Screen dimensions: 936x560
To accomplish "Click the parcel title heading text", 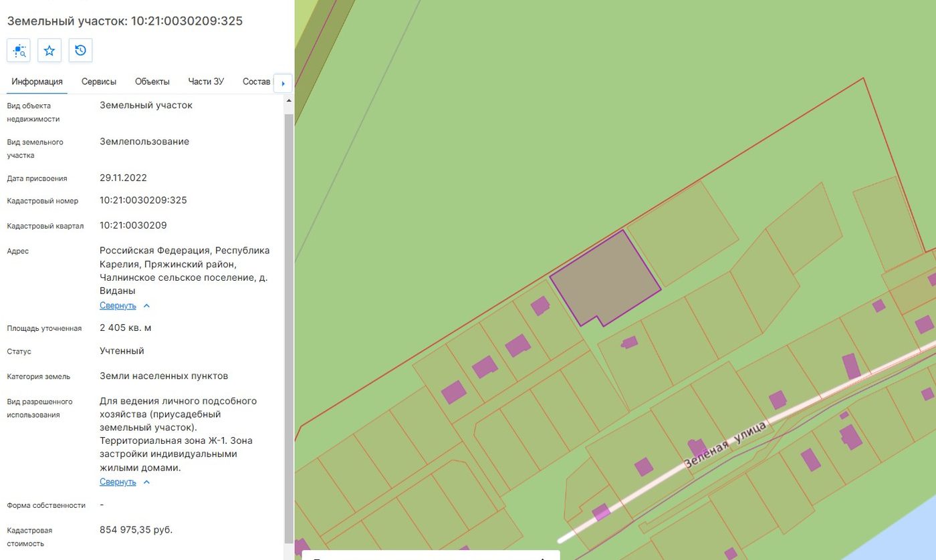I will click(125, 21).
